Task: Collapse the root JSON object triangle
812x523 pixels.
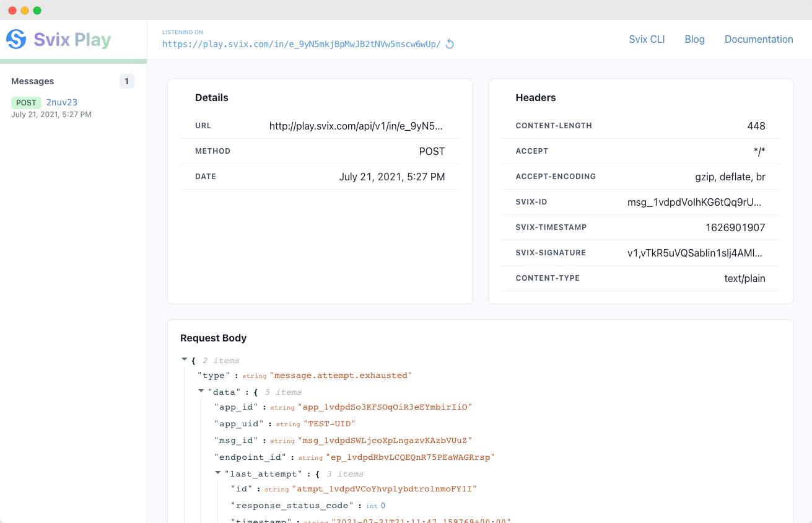Action: click(184, 359)
